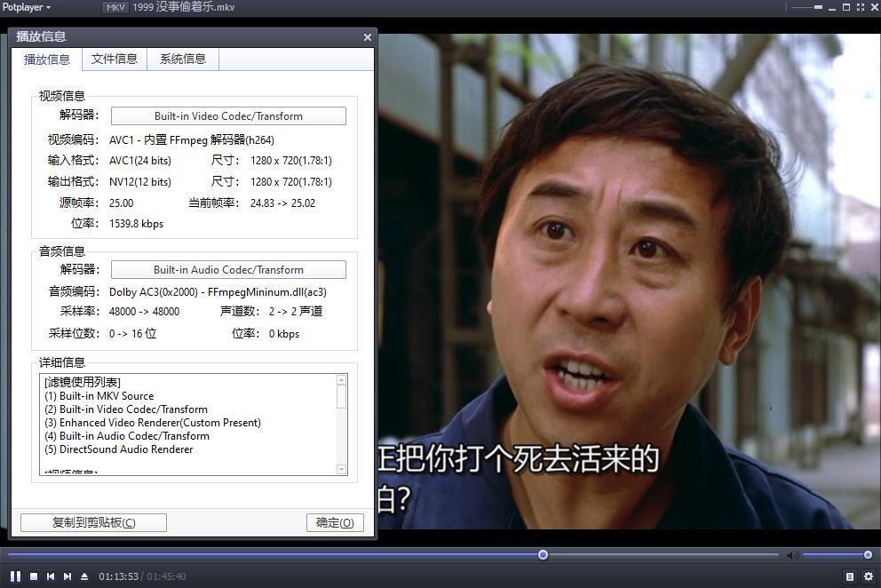Click the Built-in Video Codec/Transform button
The image size is (881, 588).
click(x=228, y=116)
